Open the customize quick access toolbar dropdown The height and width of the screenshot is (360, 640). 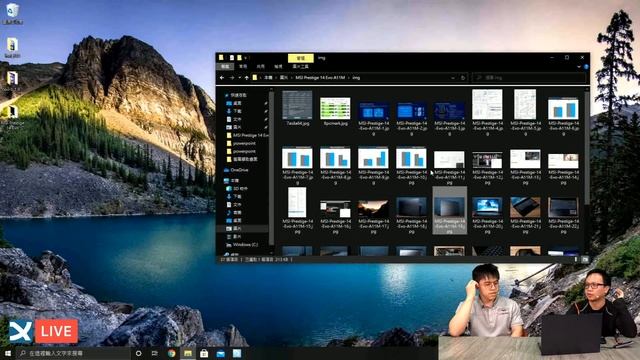246,58
